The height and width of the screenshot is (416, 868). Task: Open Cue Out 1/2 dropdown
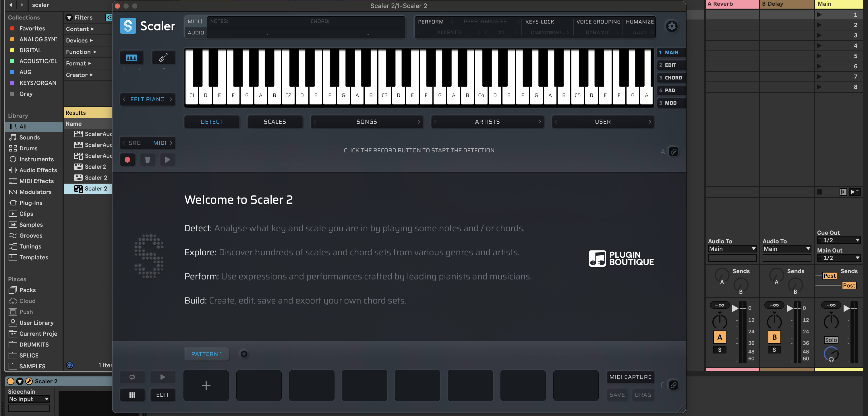(x=838, y=240)
